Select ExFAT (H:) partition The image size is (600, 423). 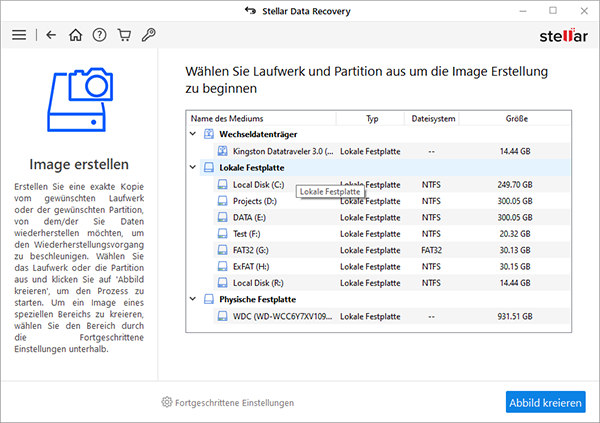pos(392,267)
